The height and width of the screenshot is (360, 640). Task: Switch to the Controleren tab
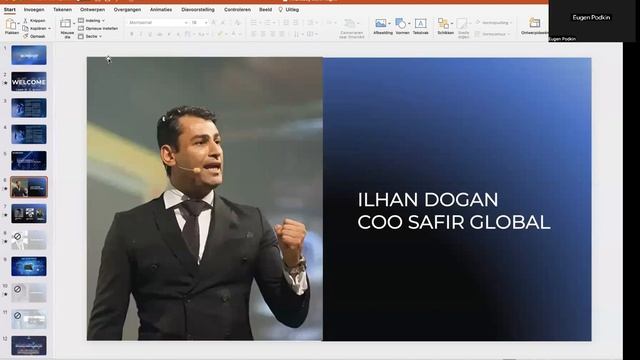click(238, 9)
